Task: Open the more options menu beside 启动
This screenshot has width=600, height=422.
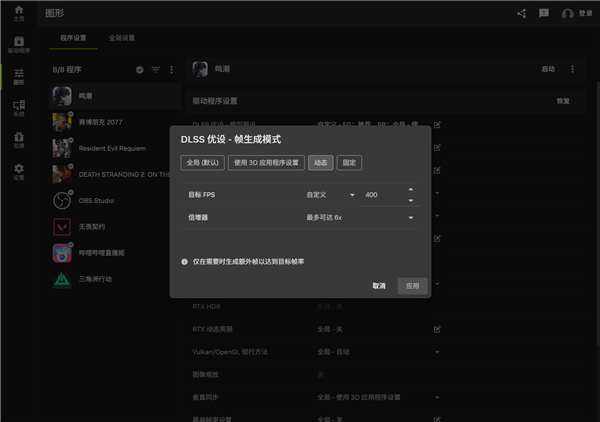Action: [x=573, y=70]
